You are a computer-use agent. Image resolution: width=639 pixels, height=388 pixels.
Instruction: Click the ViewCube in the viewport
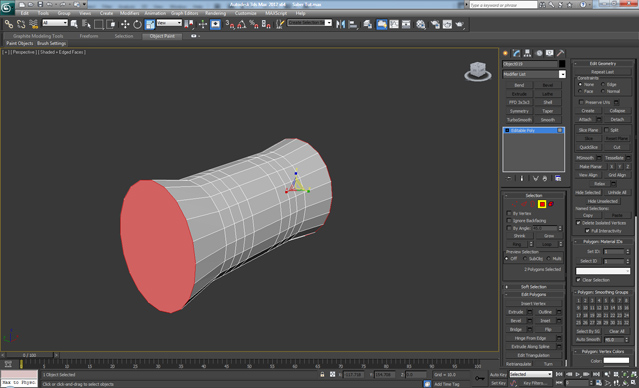tap(478, 71)
